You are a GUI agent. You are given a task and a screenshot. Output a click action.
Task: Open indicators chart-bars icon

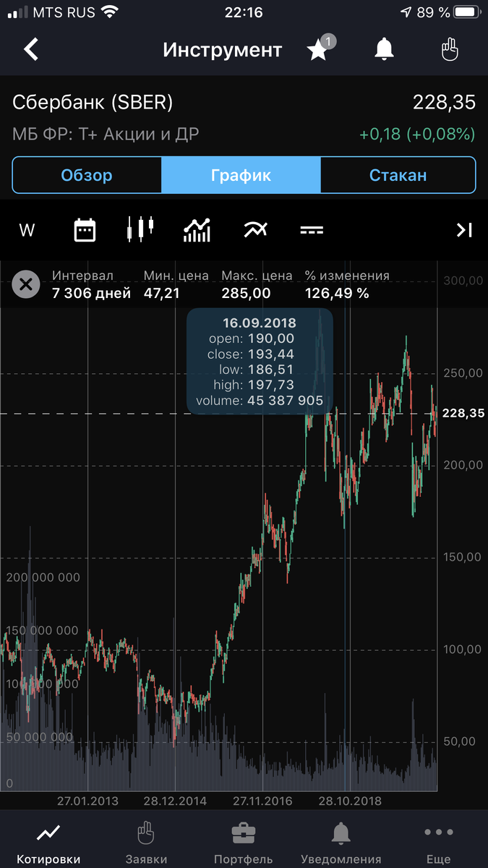tap(197, 230)
